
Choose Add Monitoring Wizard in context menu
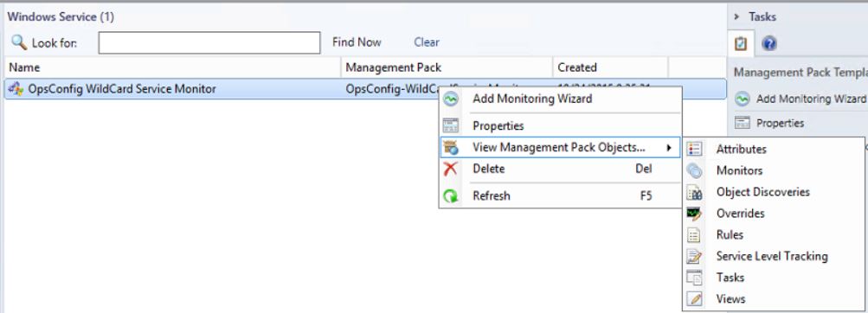point(532,99)
